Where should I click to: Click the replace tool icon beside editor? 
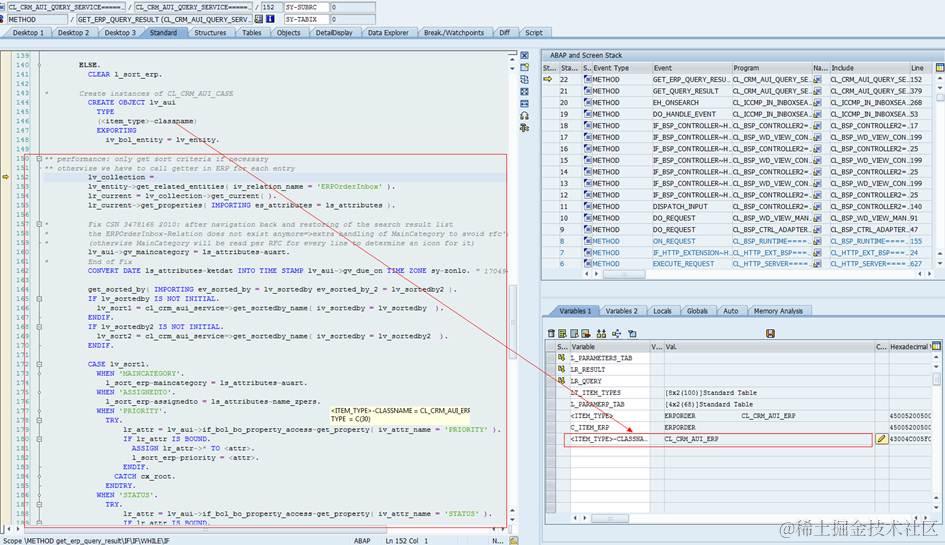[524, 80]
